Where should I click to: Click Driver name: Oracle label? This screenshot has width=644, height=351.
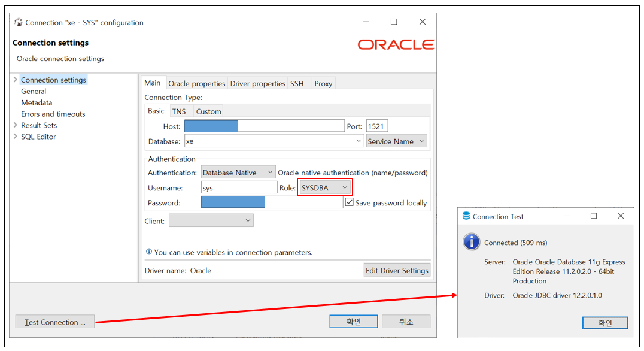click(x=178, y=271)
